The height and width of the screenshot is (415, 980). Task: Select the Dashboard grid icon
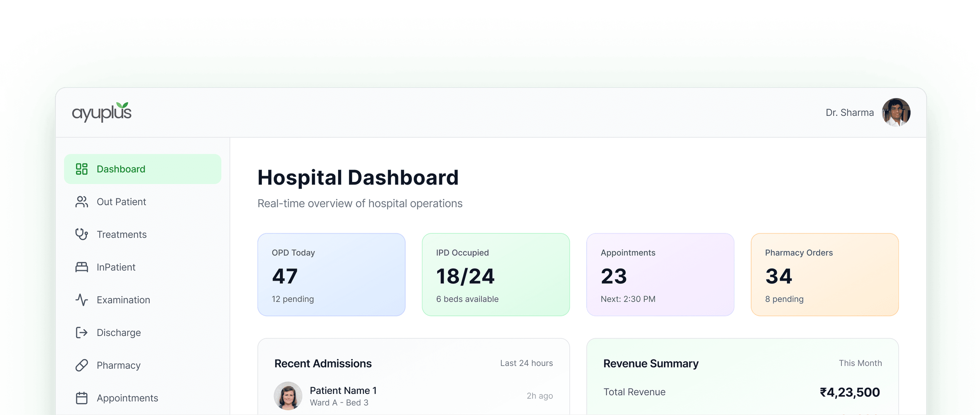coord(81,169)
